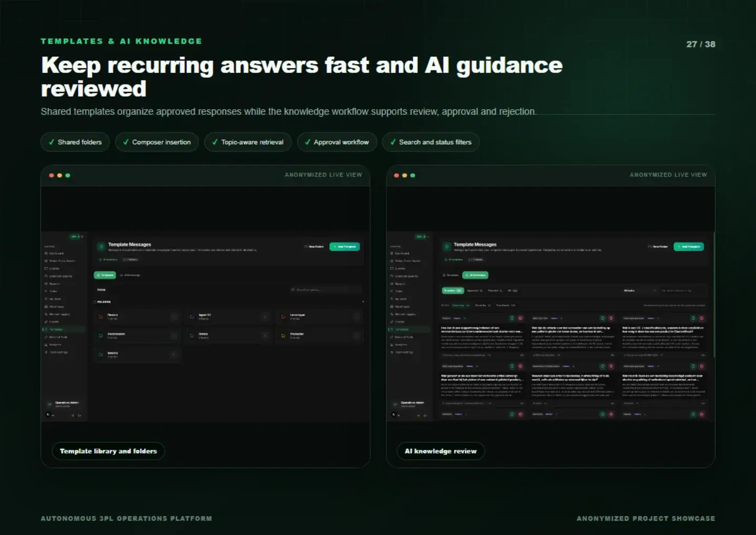Open the Finance folder's three-dot menu
The height and width of the screenshot is (535, 756).
174,317
